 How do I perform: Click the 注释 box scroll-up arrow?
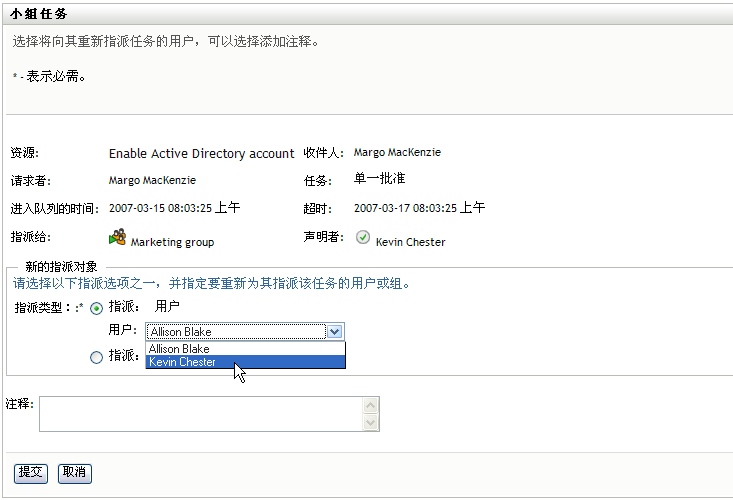point(370,405)
